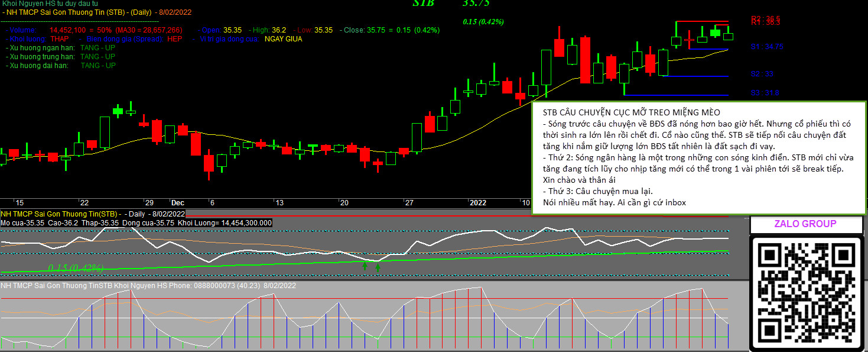Click the Volume value 14,452,100

(68, 30)
